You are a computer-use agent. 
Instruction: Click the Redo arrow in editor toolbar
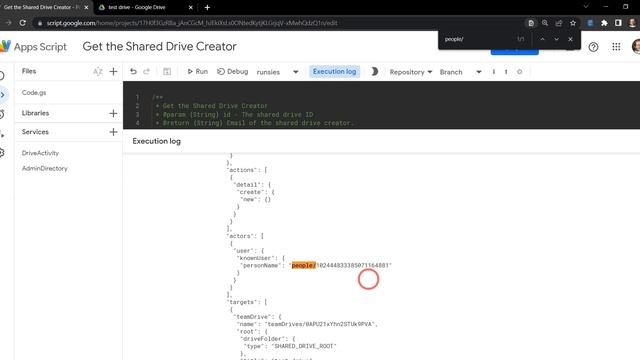pyautogui.click(x=147, y=72)
